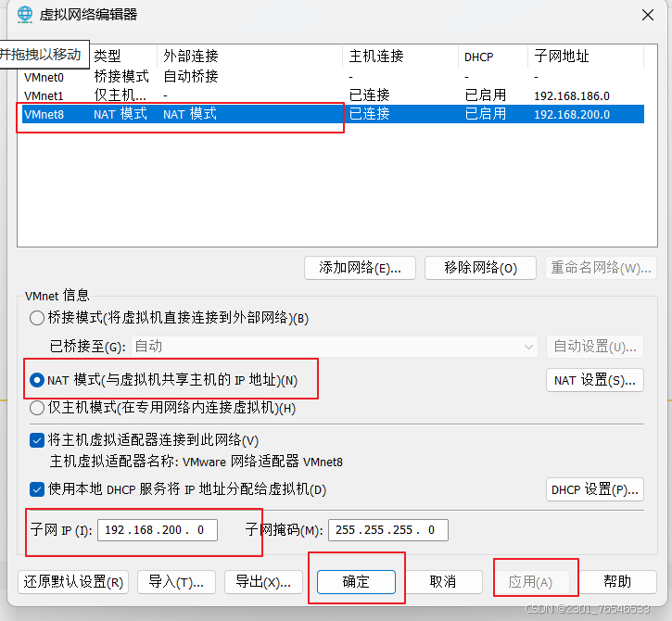Click the 192.168.186.0 subnet cell
The image size is (672, 621).
coord(572,95)
